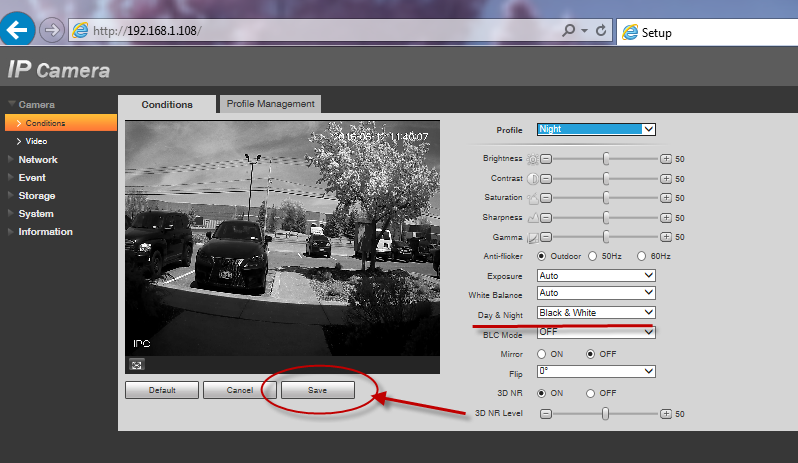The width and height of the screenshot is (798, 463).
Task: Open the Day & Night dropdown
Action: tap(596, 313)
